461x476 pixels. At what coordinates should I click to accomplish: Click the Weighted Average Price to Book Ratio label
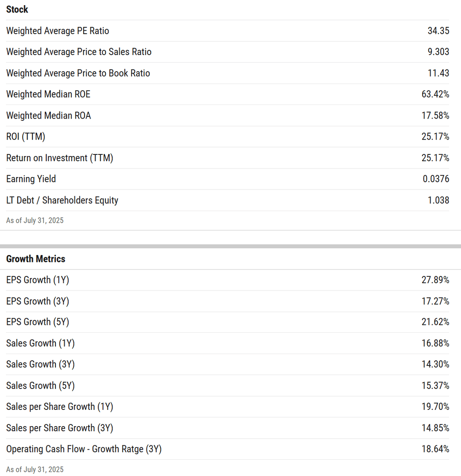tap(78, 73)
